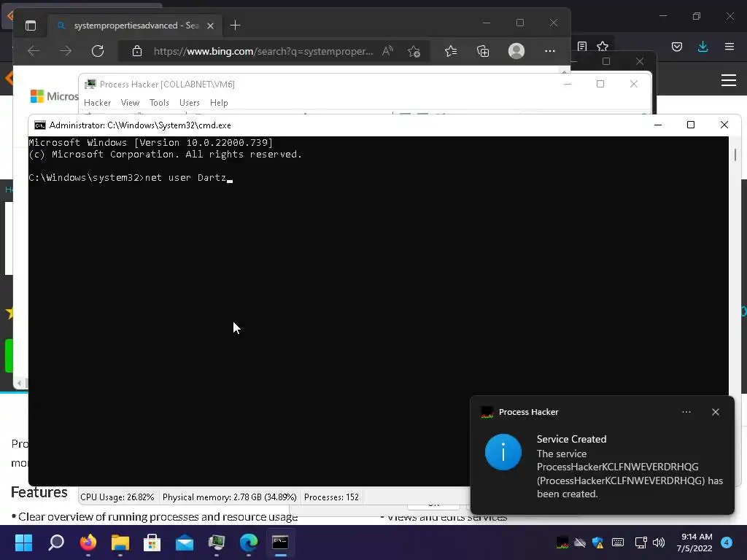The width and height of the screenshot is (747, 560).
Task: Open the Edge profile avatar
Action: pyautogui.click(x=516, y=51)
